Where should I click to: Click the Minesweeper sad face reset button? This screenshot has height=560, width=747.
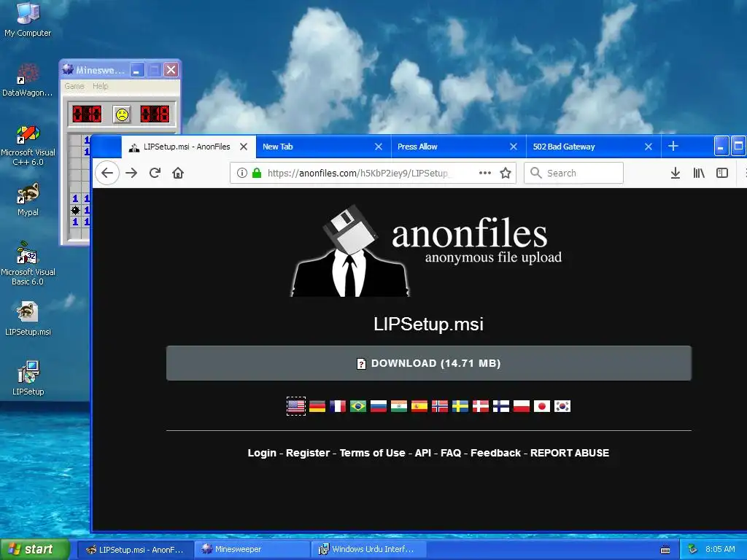point(122,114)
